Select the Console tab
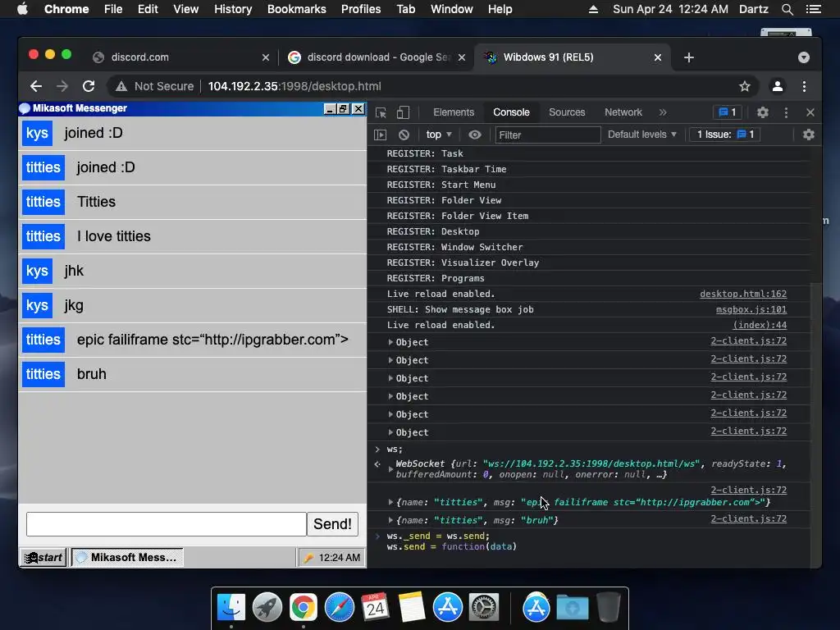840x630 pixels. pos(511,112)
